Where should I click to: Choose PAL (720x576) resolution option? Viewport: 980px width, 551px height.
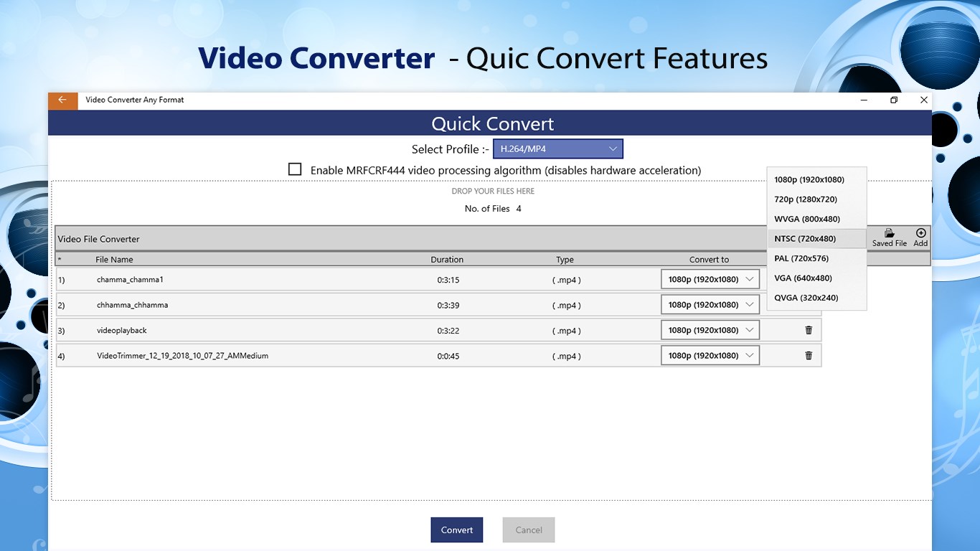tap(801, 258)
